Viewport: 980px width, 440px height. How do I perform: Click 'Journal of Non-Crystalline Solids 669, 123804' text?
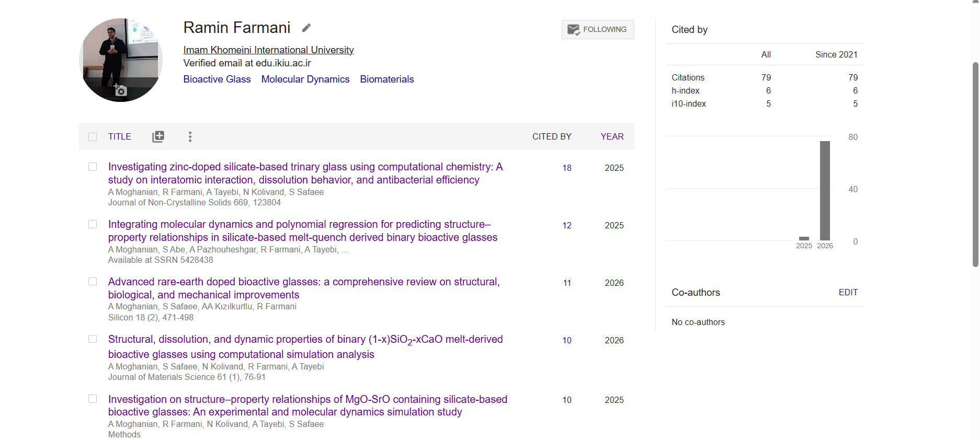[195, 202]
